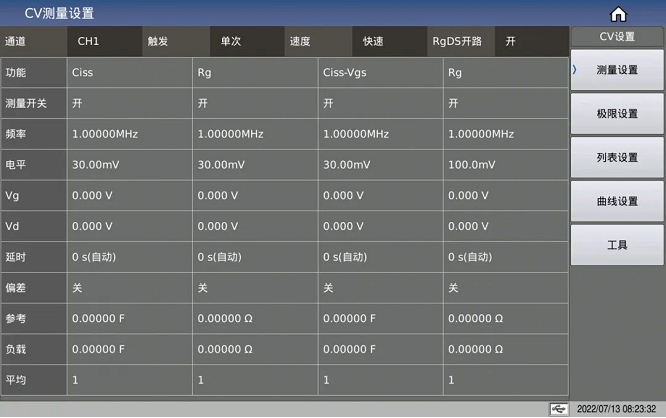666x418 pixels.
Task: Edit Vd 0.000 V in the fourth column
Action: pos(506,226)
